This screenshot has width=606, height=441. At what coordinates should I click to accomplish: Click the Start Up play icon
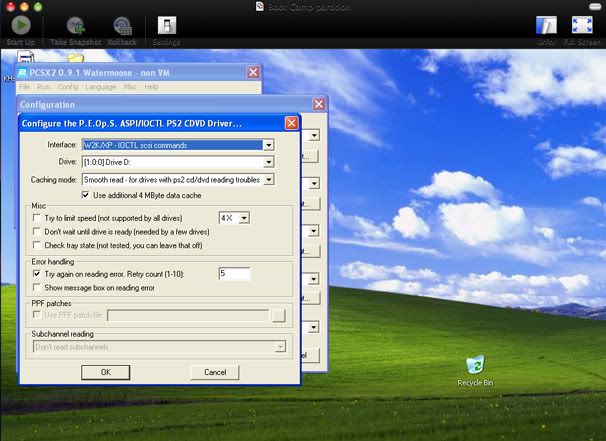pyautogui.click(x=21, y=25)
